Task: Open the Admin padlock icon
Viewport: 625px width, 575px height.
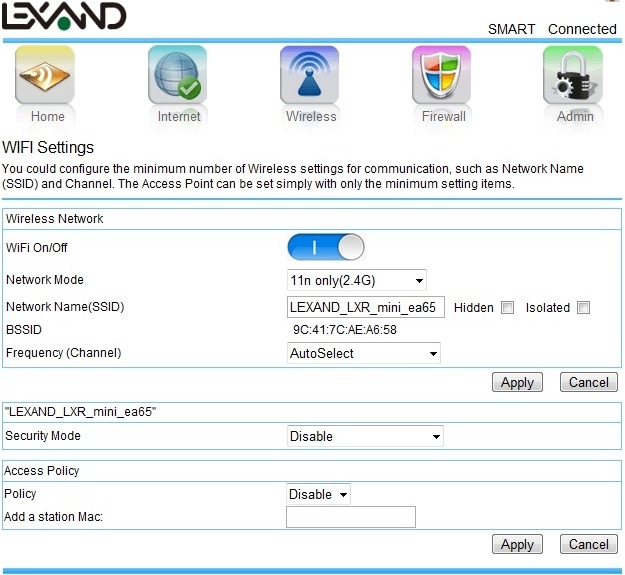Action: [574, 77]
